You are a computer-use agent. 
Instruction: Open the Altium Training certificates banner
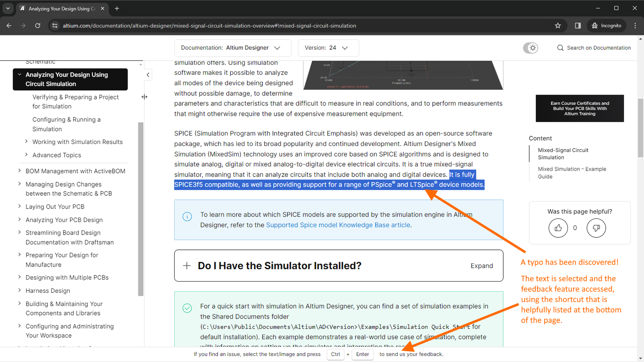click(580, 109)
